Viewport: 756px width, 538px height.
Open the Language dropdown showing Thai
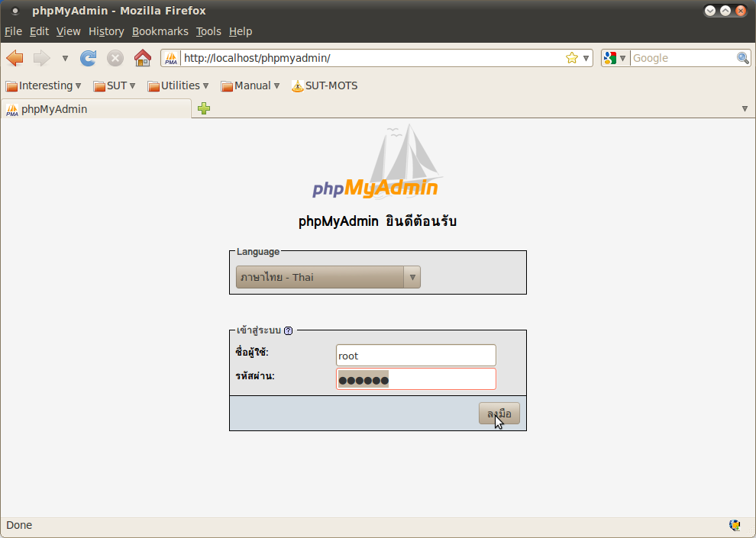click(328, 278)
